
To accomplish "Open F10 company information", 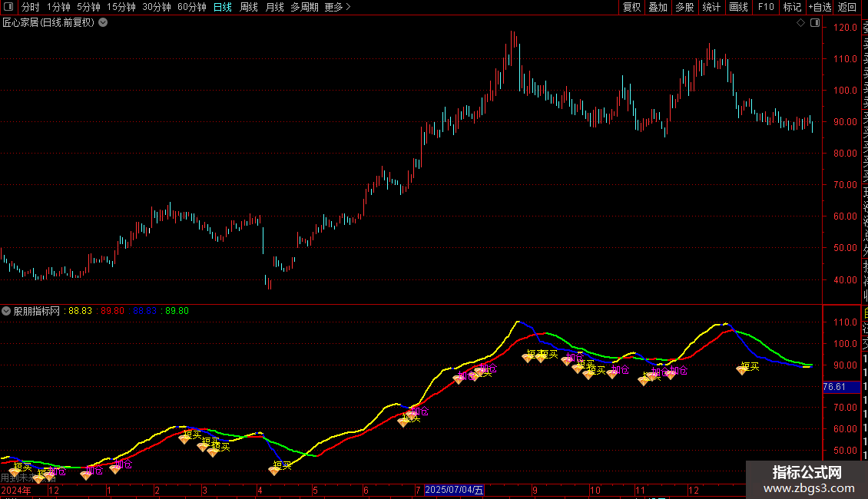I will coord(766,7).
